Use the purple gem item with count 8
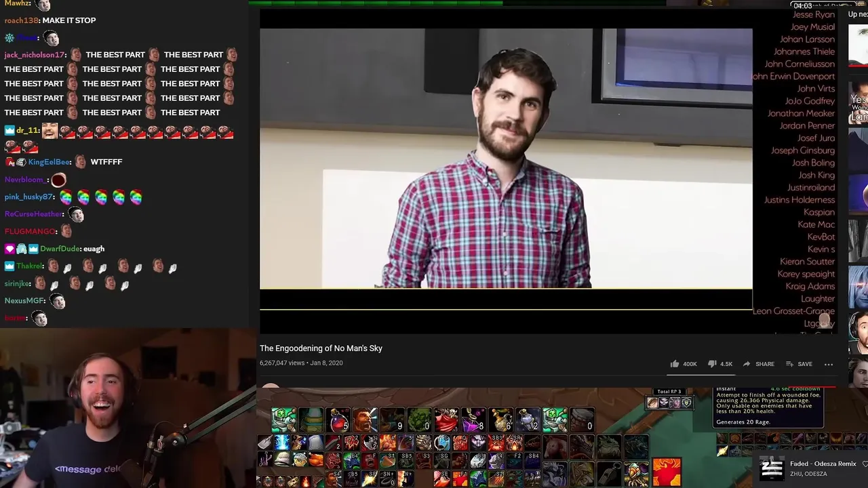The width and height of the screenshot is (868, 488). point(474,420)
